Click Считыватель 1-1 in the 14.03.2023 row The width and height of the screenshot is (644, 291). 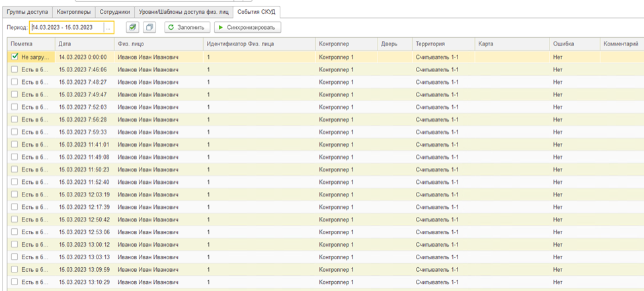(436, 57)
